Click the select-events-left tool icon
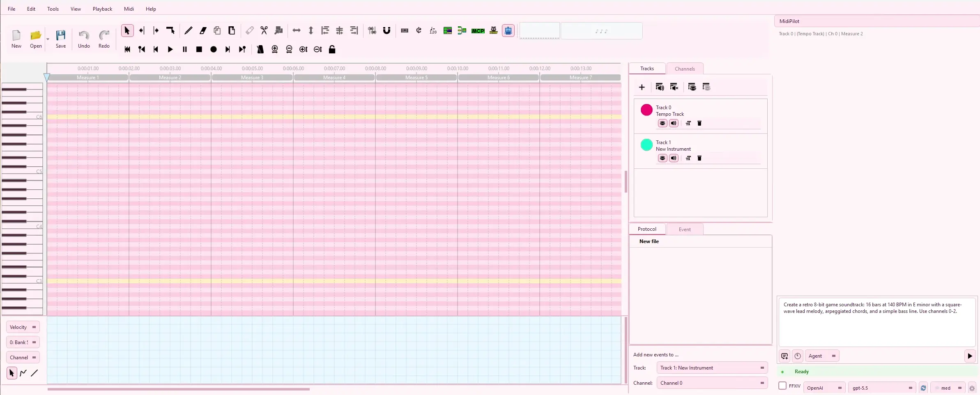Screen dimensions: 980x395 [142, 30]
